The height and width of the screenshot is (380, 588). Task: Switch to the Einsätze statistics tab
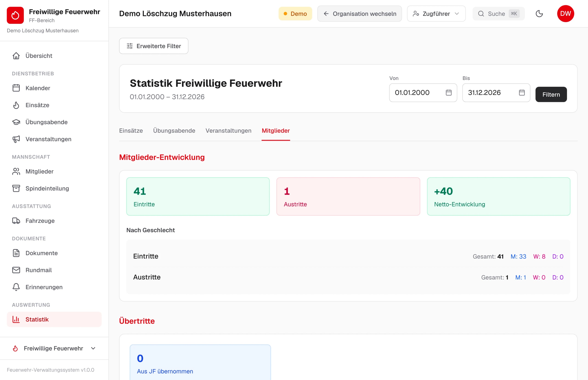[x=131, y=131]
